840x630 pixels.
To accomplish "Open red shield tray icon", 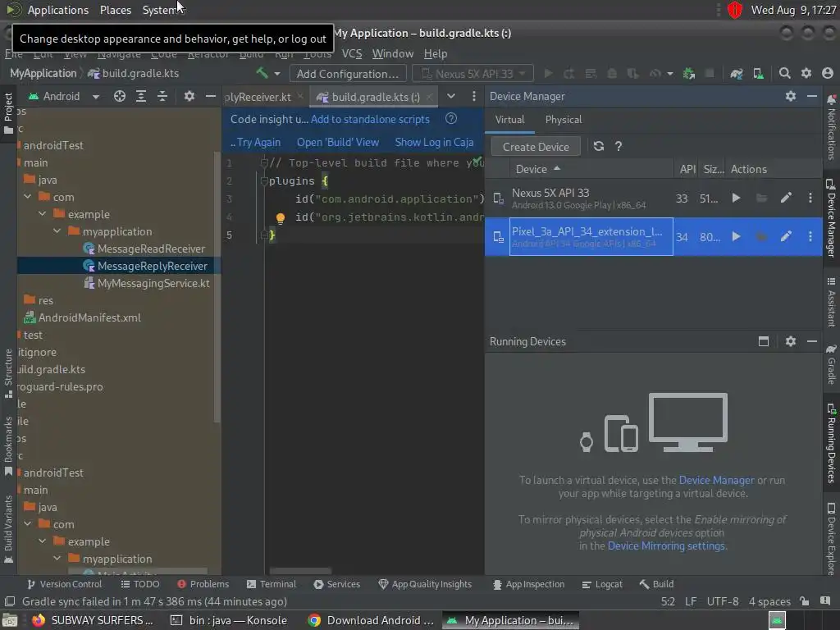I will pos(734,10).
